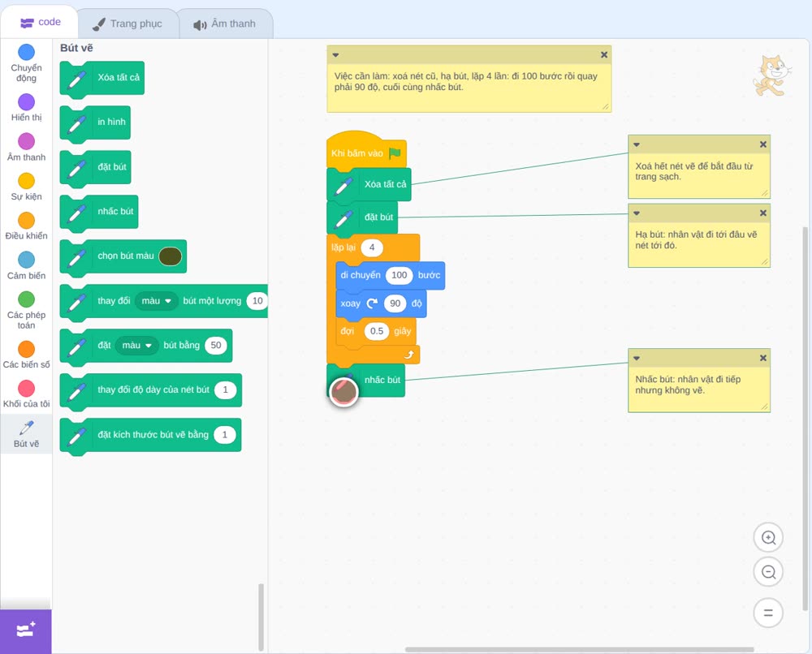Close the Xoá hết nét vẽ comment
812x654 pixels.
[762, 145]
